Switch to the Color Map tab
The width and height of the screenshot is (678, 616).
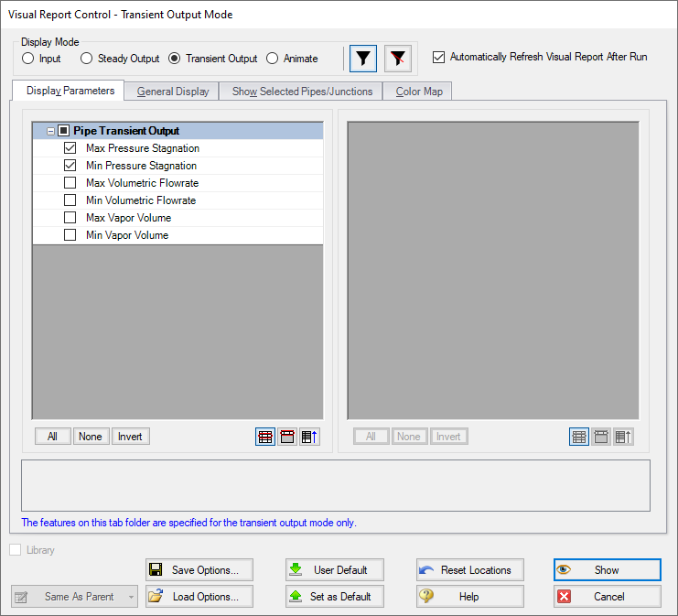(x=418, y=92)
